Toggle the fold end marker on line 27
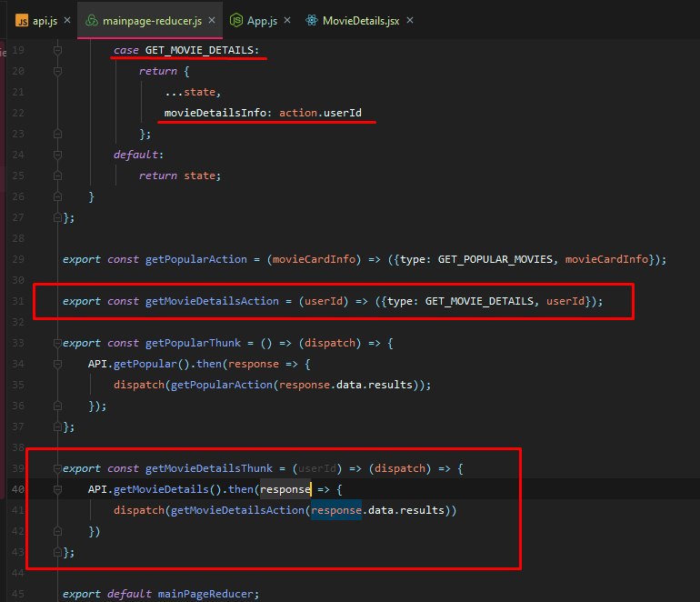 tap(57, 217)
